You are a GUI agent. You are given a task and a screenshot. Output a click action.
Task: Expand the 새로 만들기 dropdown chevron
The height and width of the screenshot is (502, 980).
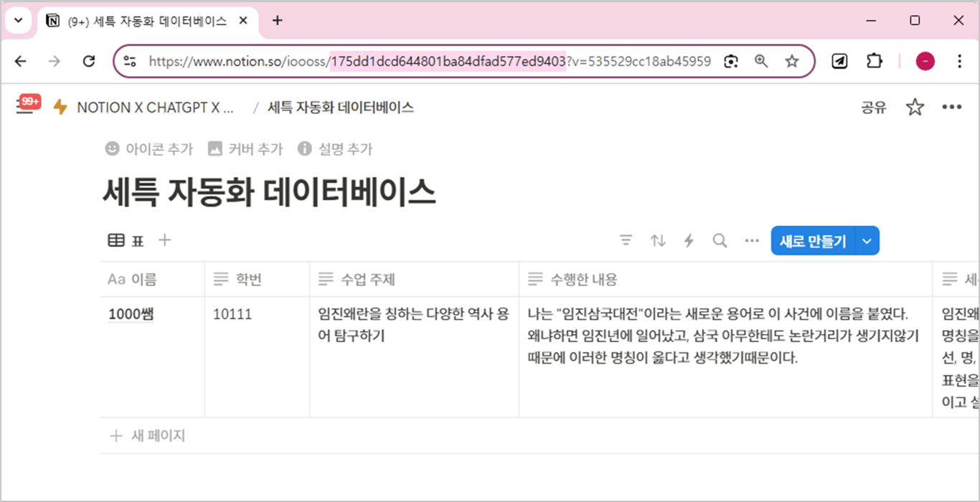[x=867, y=240]
